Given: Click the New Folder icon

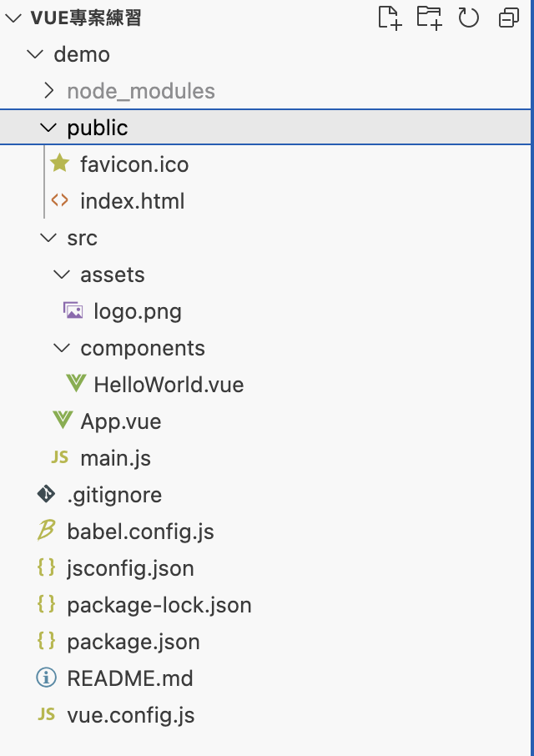Looking at the screenshot, I should pos(429,18).
